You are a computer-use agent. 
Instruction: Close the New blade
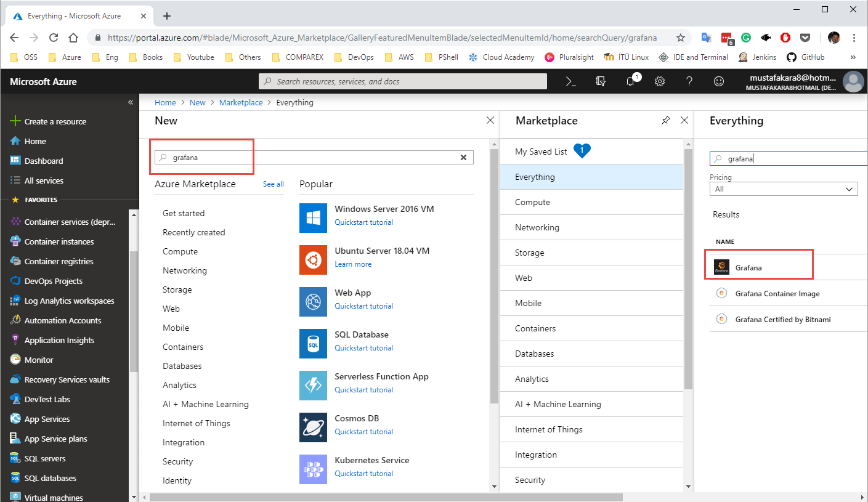490,121
